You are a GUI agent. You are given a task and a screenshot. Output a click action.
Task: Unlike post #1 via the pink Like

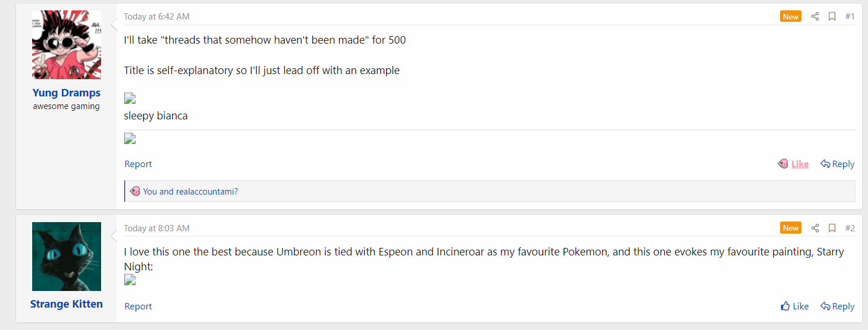[x=793, y=164]
